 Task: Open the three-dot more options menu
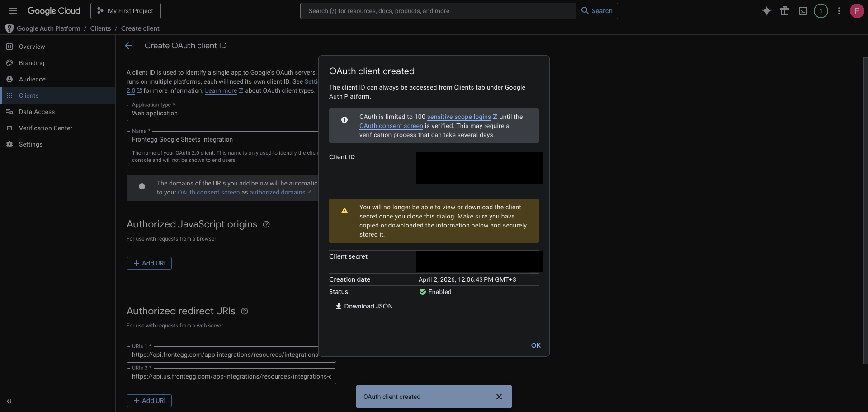(839, 11)
